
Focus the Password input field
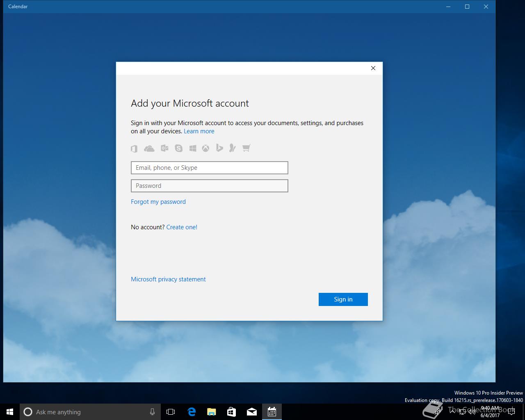pyautogui.click(x=210, y=186)
